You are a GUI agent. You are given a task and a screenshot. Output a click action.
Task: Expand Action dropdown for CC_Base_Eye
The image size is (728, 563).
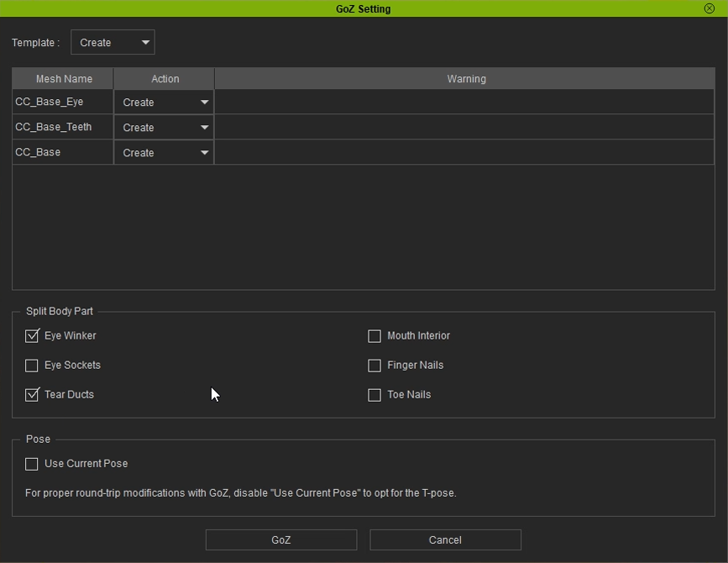click(165, 103)
